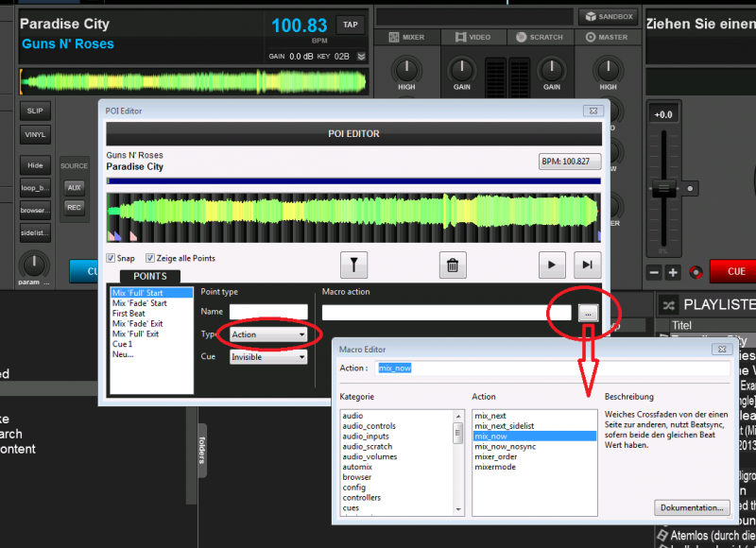756x548 pixels.
Task: Expand the gain/key options chevron
Action: [360, 57]
